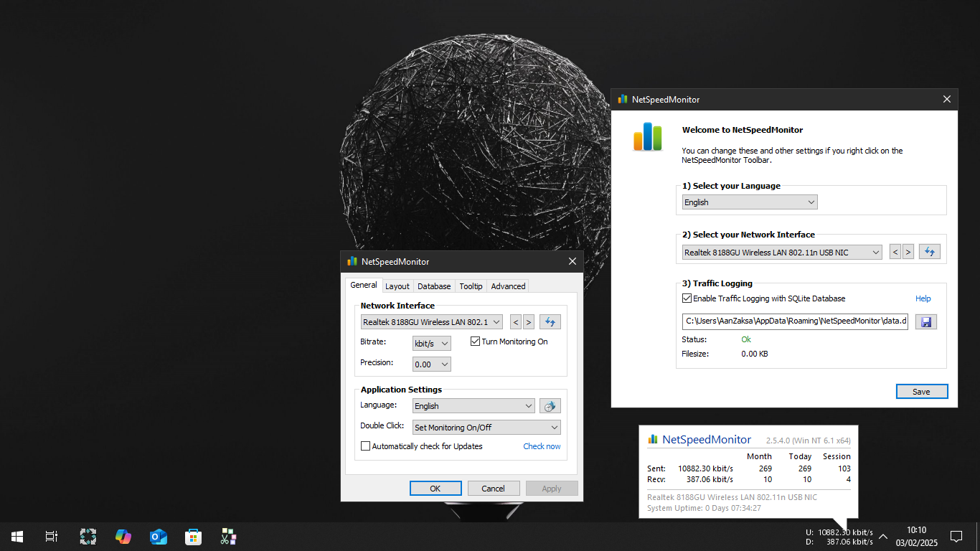Click System Uptime text in tooltip
Image resolution: width=980 pixels, height=551 pixels.
[704, 508]
